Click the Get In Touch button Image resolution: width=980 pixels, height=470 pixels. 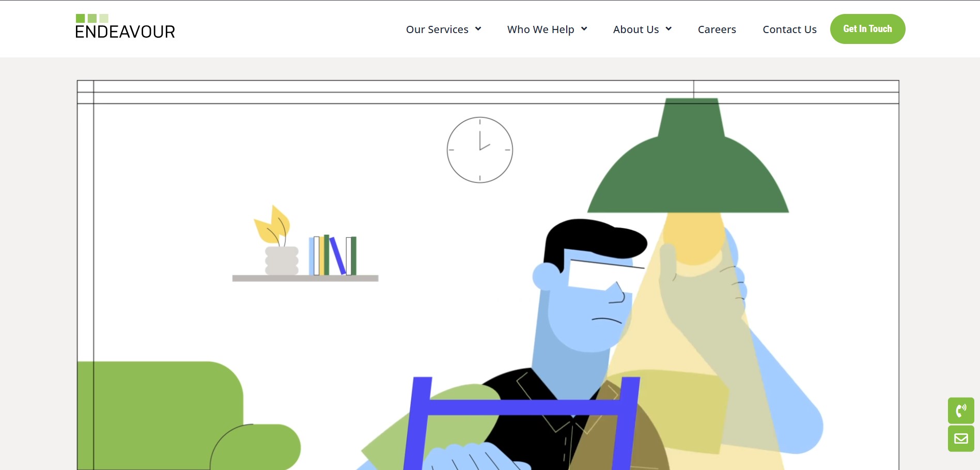(x=867, y=29)
